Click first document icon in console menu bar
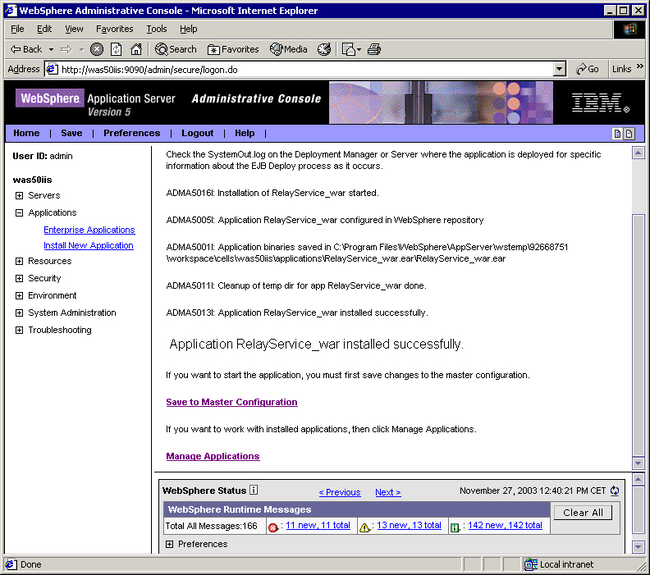650x575 pixels. tap(617, 133)
